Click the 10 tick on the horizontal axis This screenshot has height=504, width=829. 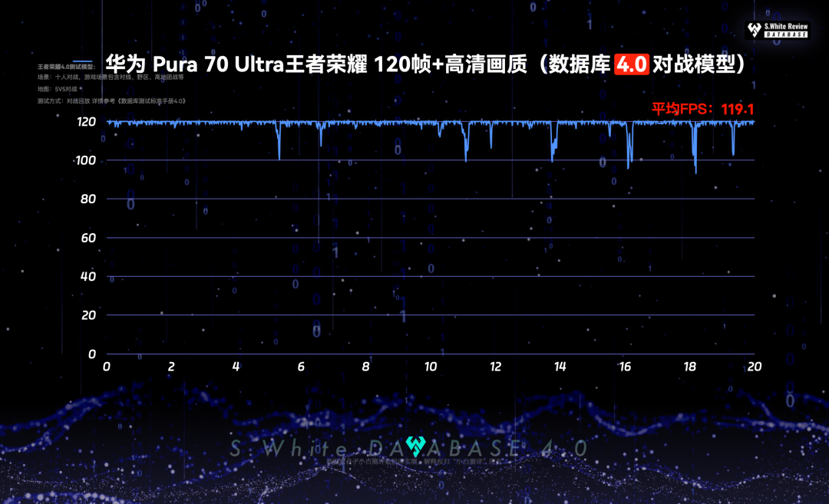[x=431, y=367]
